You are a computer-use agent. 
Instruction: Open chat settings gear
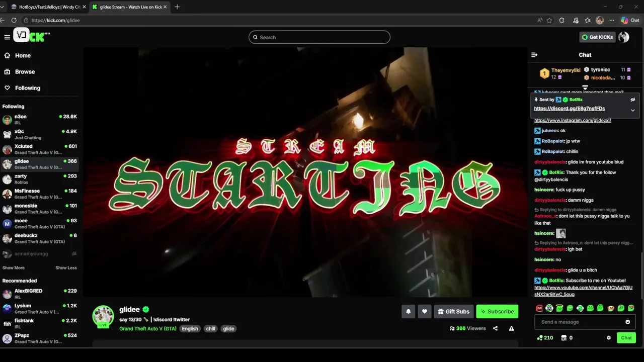point(609,338)
